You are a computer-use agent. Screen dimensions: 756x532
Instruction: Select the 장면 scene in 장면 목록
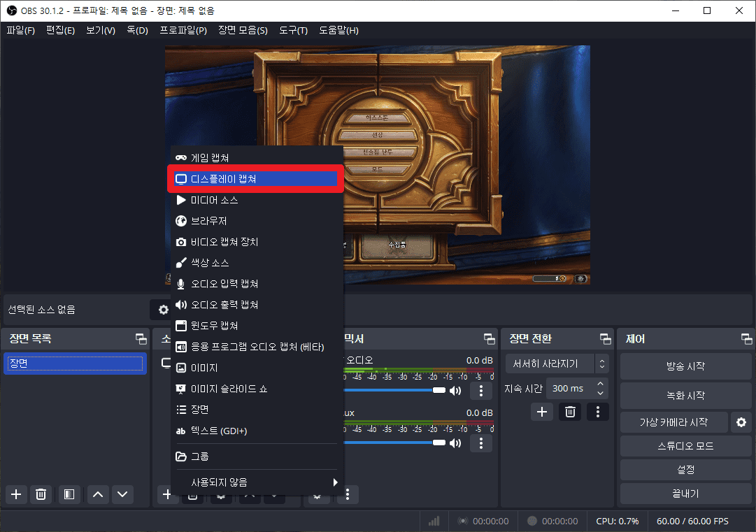[76, 364]
